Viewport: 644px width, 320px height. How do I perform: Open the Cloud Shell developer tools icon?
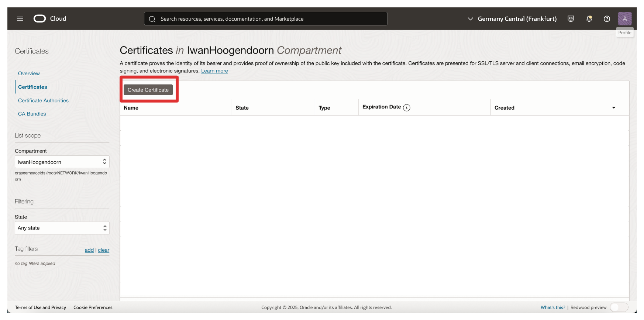(x=571, y=19)
